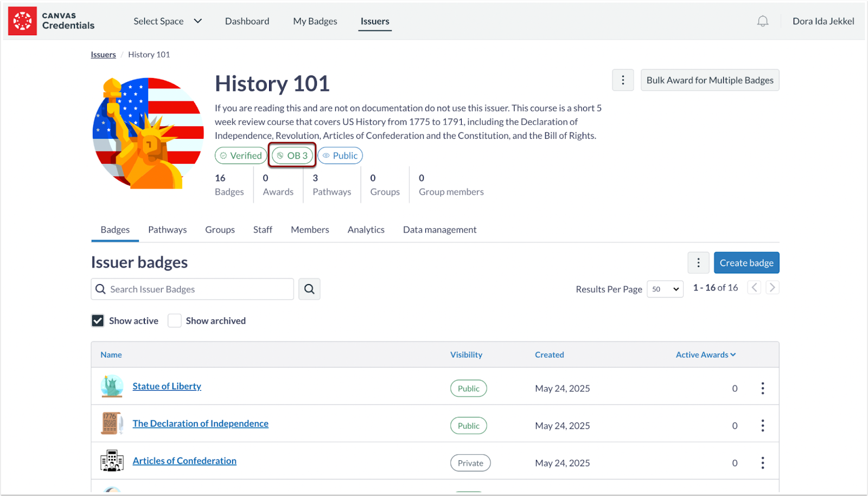Focus the Search Issuer Badges field
This screenshot has width=868, height=496.
(192, 289)
